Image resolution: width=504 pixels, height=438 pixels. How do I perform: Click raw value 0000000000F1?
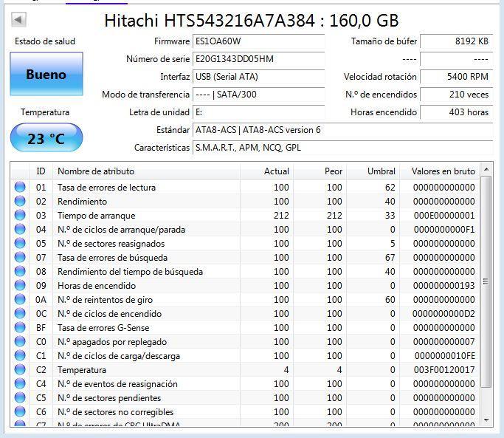[x=444, y=230]
